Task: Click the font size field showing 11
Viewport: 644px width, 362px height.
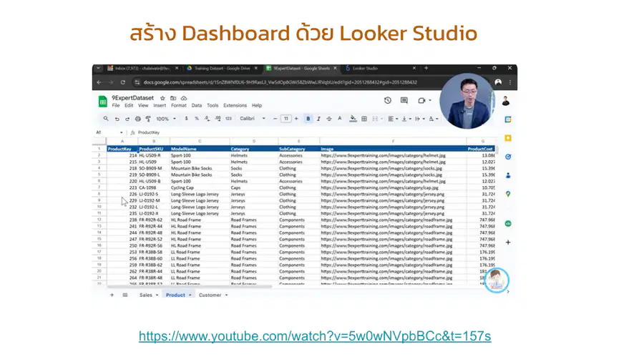Action: pos(286,119)
